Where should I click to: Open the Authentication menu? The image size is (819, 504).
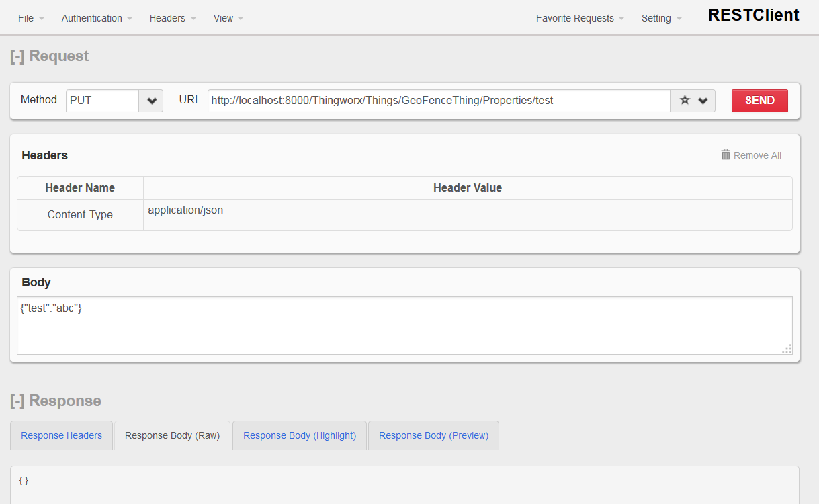tap(97, 18)
